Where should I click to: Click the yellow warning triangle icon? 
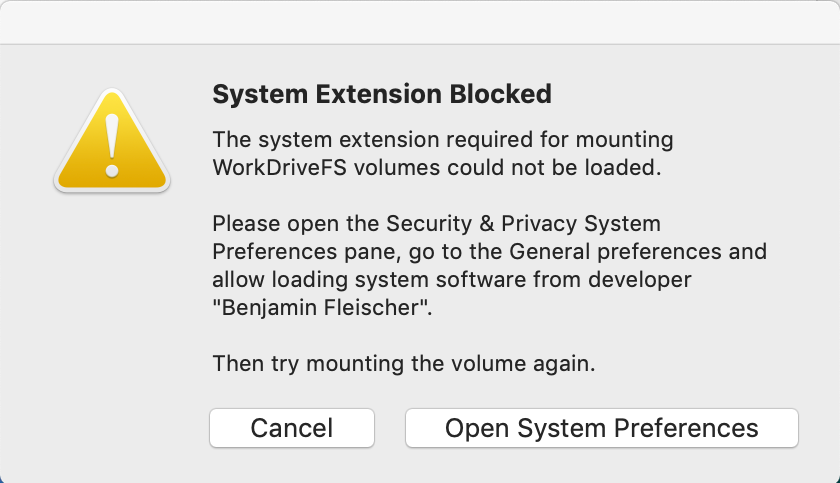pyautogui.click(x=112, y=145)
